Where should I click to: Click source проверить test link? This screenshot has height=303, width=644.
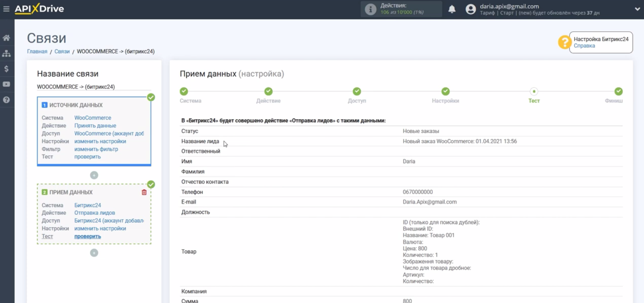(87, 157)
